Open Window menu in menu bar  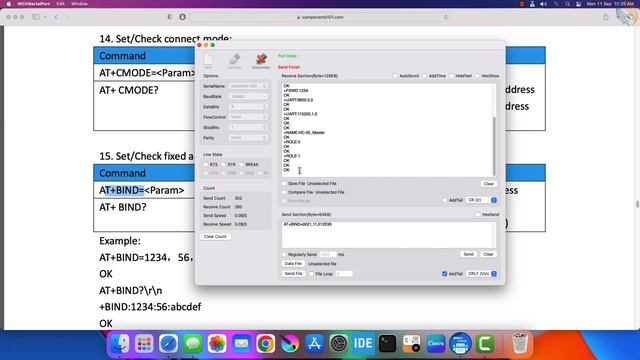(x=79, y=4)
